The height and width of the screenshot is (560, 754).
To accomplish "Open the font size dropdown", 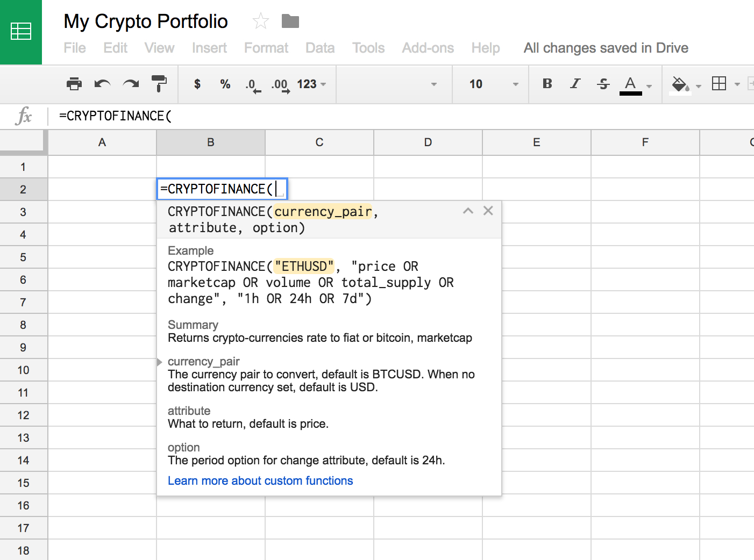I will [x=490, y=84].
